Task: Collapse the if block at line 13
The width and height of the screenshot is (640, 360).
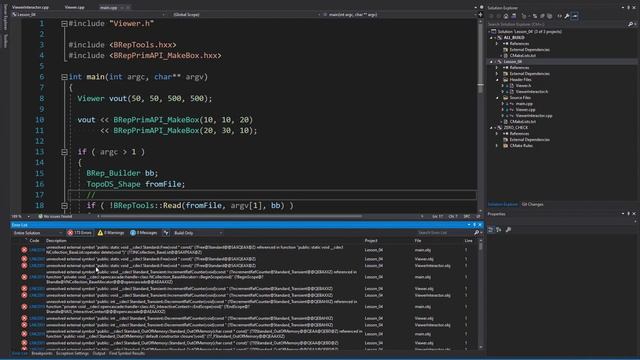Action: [x=64, y=152]
